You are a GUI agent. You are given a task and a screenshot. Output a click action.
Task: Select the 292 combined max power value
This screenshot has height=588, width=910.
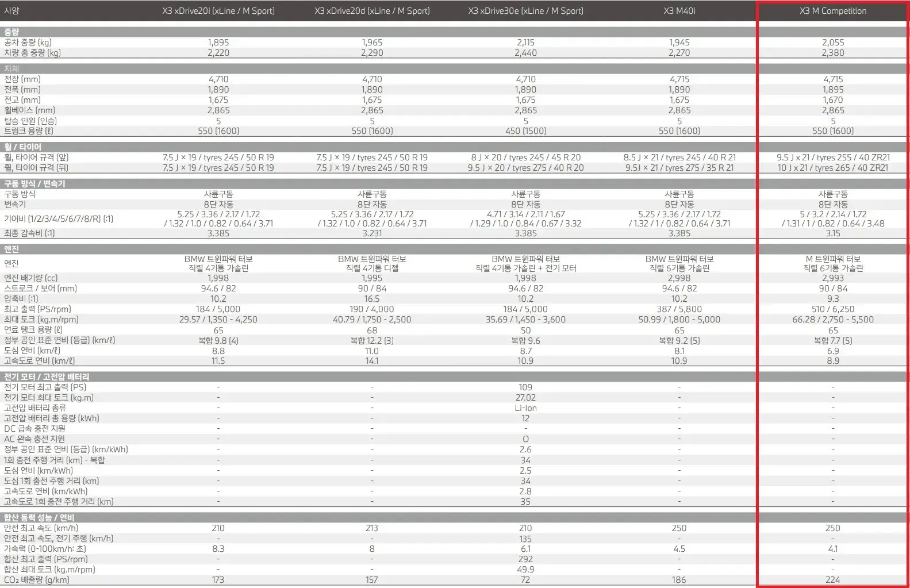[525, 559]
